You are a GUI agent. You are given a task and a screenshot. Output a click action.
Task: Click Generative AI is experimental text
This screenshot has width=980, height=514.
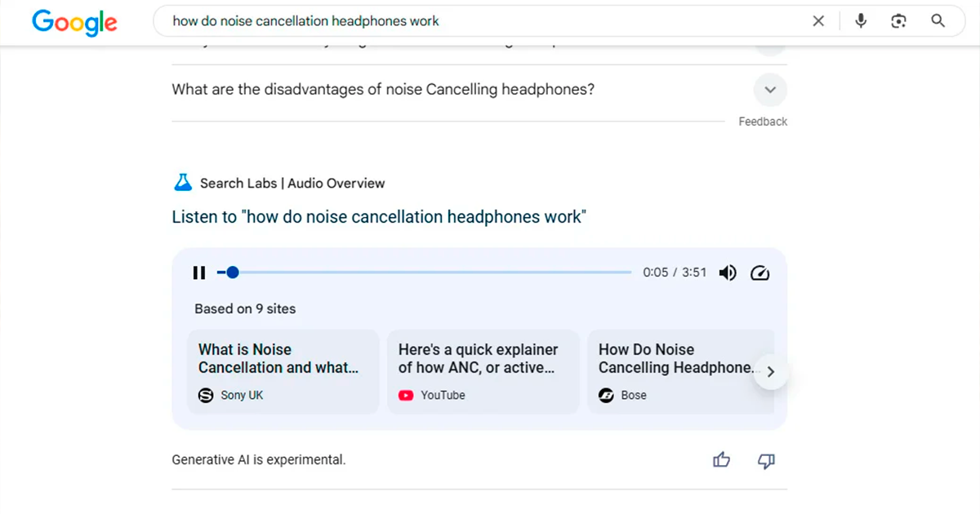[x=259, y=460]
